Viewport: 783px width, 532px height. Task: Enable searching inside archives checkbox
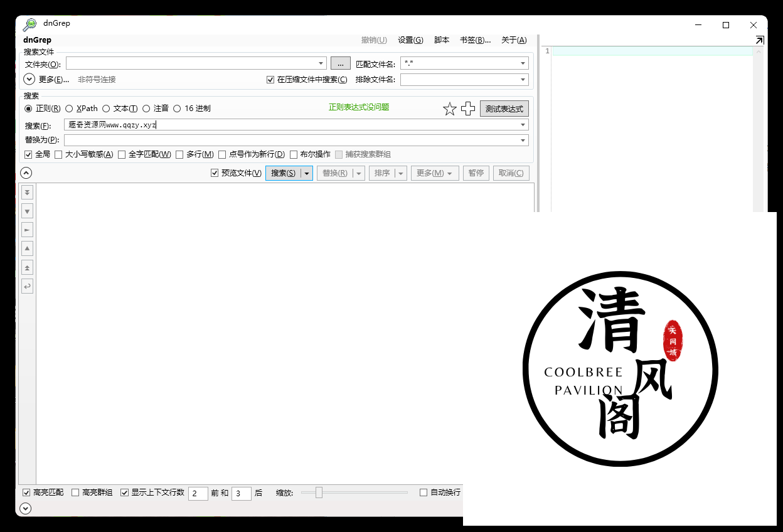click(x=270, y=80)
